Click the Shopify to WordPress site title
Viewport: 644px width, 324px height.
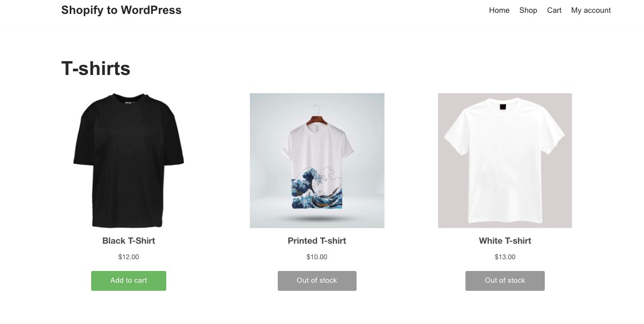tap(121, 10)
